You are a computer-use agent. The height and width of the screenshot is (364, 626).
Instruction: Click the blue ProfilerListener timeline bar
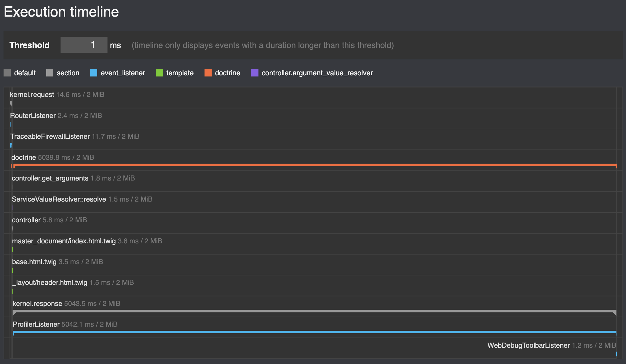click(315, 332)
